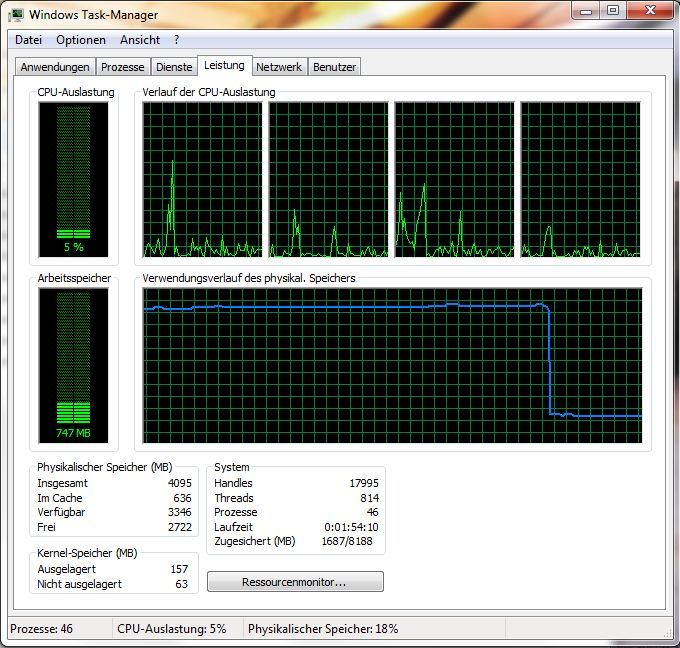Click the fourth CPU core history graph
This screenshot has width=680, height=648.
coord(580,180)
